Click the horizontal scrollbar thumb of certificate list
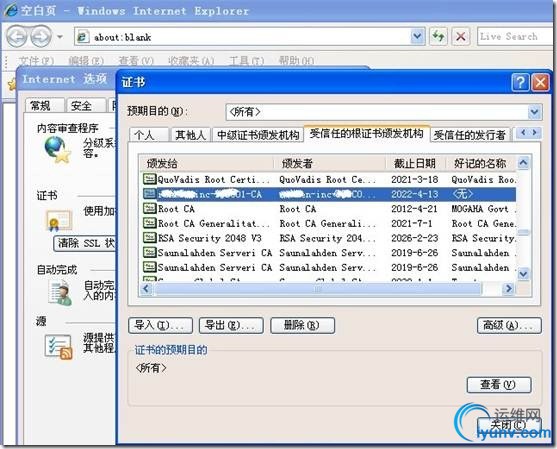This screenshot has height=449, width=557. click(318, 289)
